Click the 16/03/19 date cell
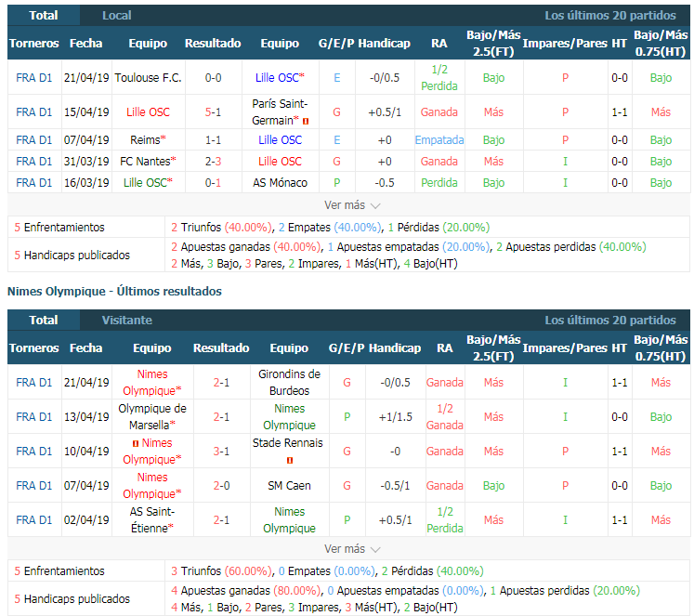694x616 pixels. 86,183
